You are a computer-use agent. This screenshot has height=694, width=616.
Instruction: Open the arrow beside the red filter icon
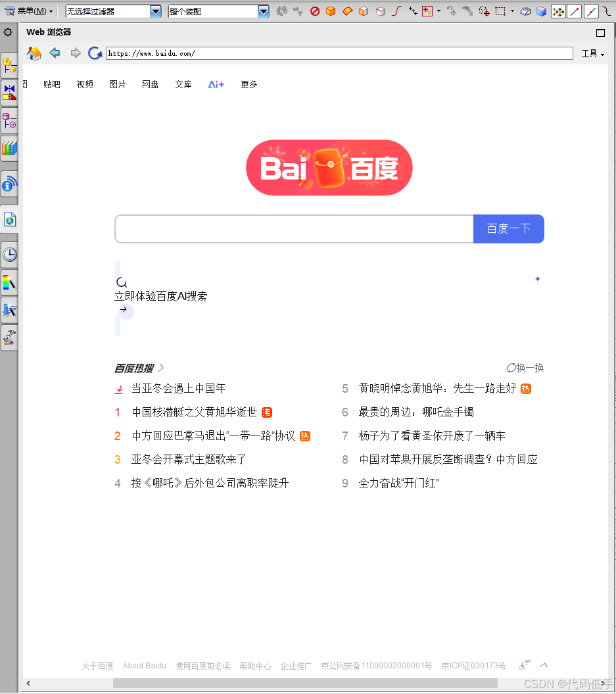click(x=438, y=11)
